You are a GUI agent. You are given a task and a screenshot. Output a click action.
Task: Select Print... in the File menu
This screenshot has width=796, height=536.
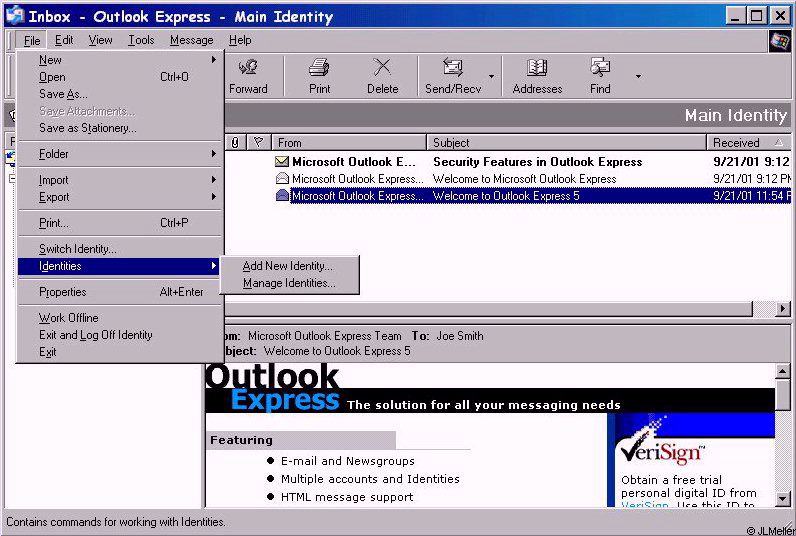(x=119, y=223)
